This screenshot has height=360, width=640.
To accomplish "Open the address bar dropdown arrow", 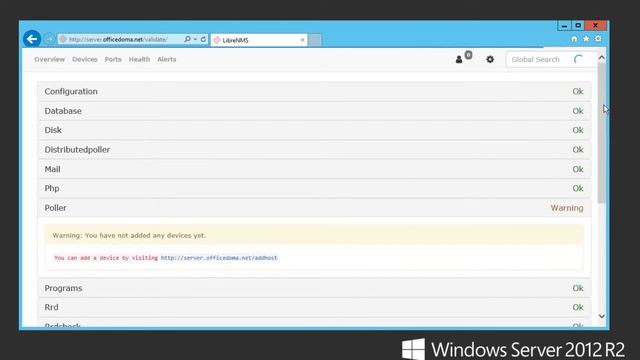I will [x=195, y=39].
